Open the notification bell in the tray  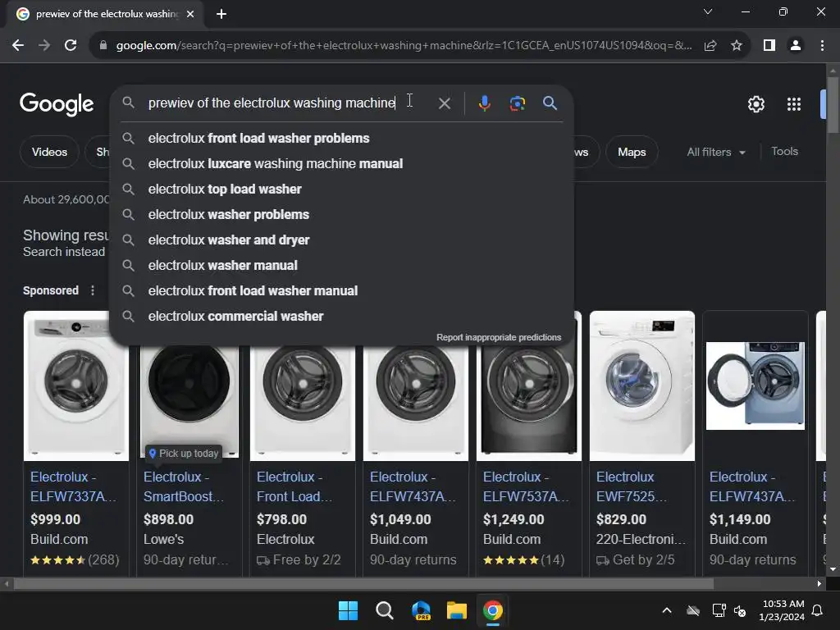(x=818, y=610)
